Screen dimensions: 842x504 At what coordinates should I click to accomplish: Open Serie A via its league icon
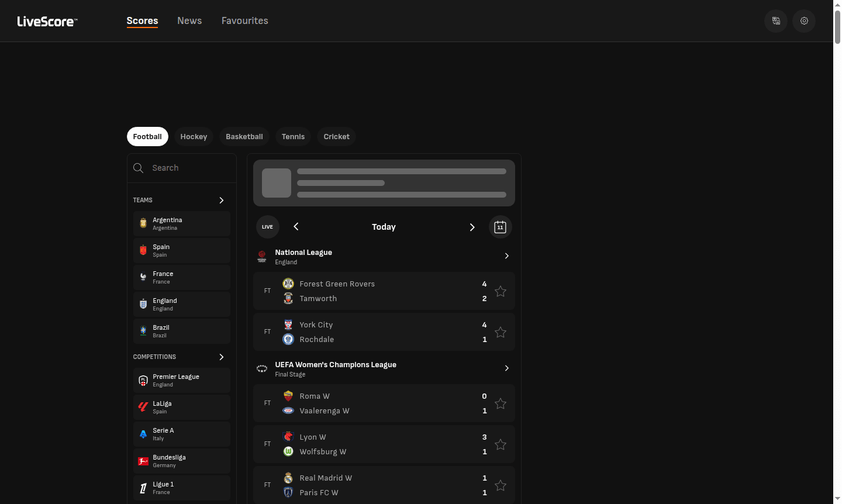point(143,434)
